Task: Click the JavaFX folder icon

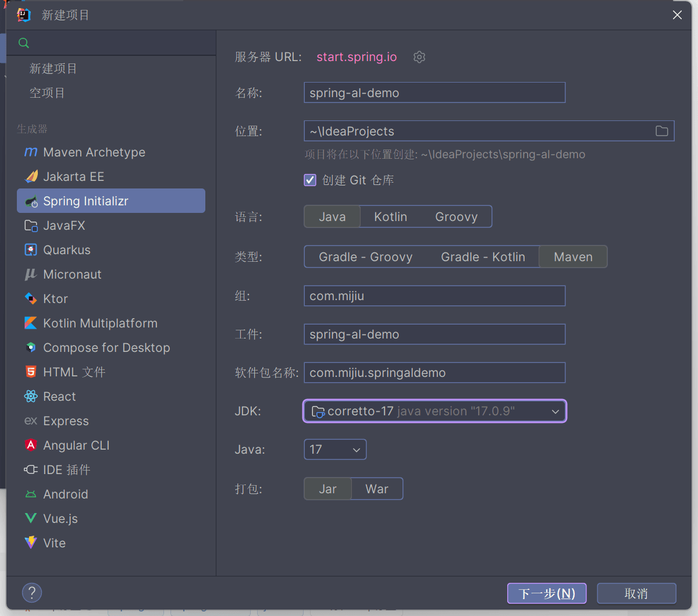Action: tap(31, 226)
